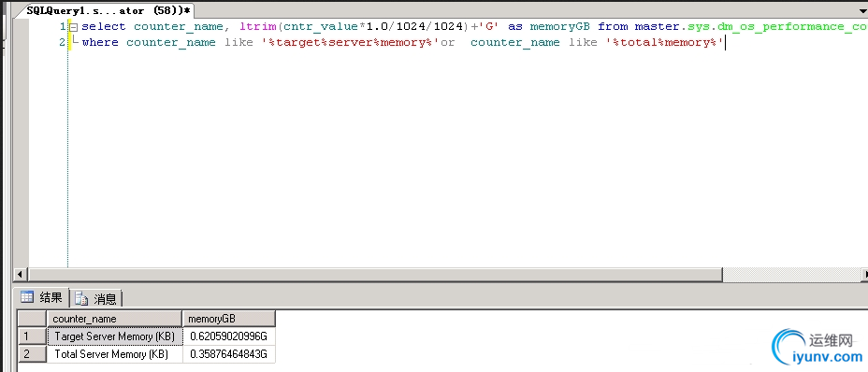
Task: Select the counter_name column header
Action: 115,319
